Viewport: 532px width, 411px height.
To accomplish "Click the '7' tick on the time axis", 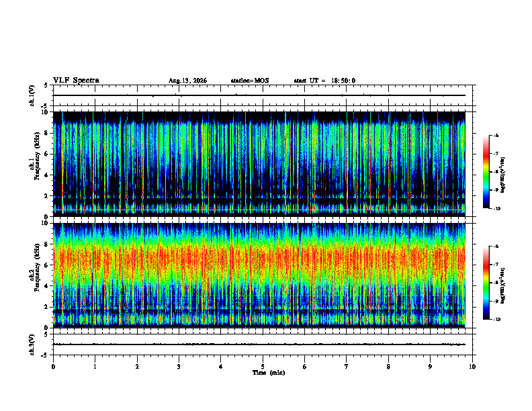I will coord(347,367).
